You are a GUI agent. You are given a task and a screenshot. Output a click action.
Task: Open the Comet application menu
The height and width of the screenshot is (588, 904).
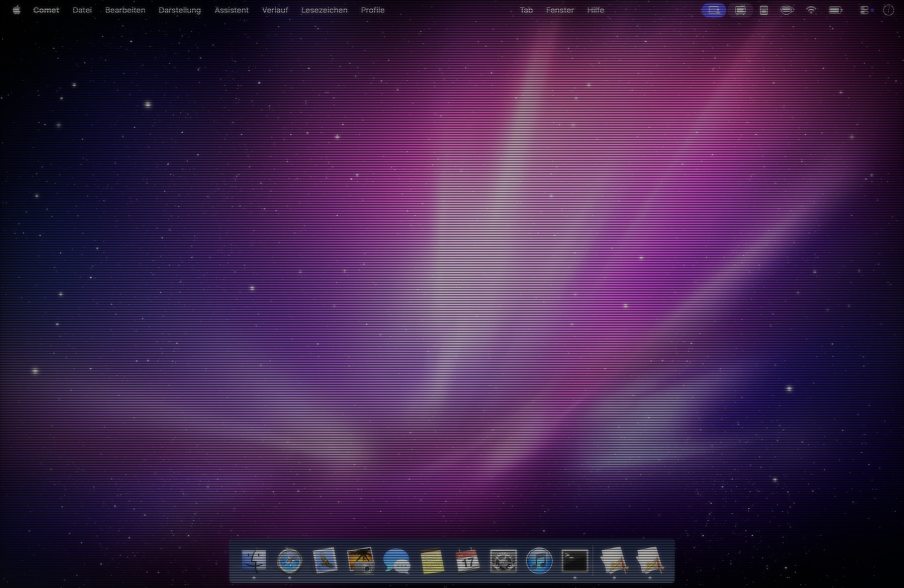(46, 10)
